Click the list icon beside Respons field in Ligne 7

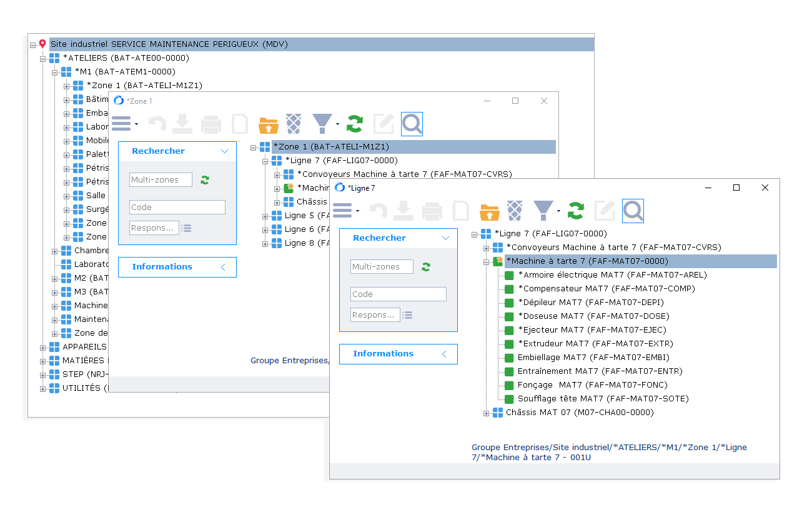tap(407, 315)
